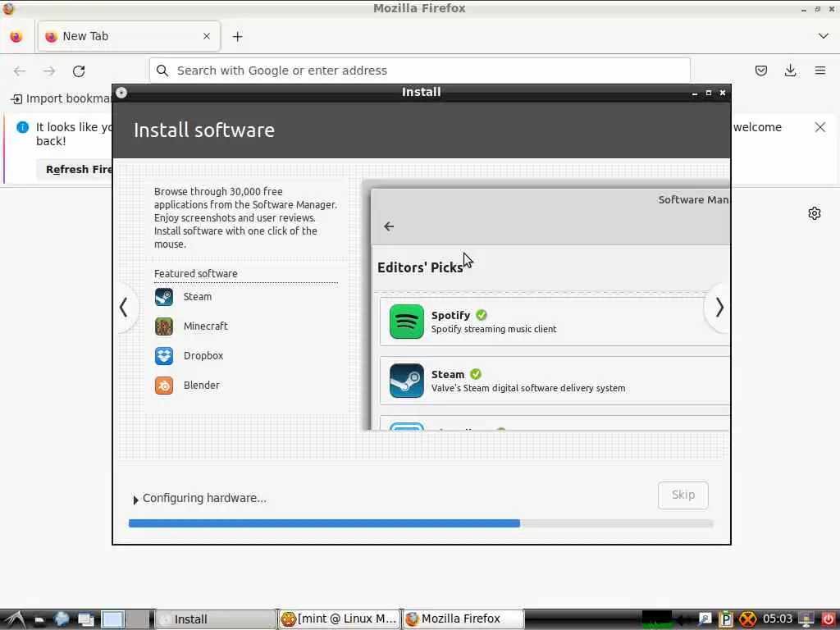Open the LXDE start menu icon

pyautogui.click(x=15, y=619)
